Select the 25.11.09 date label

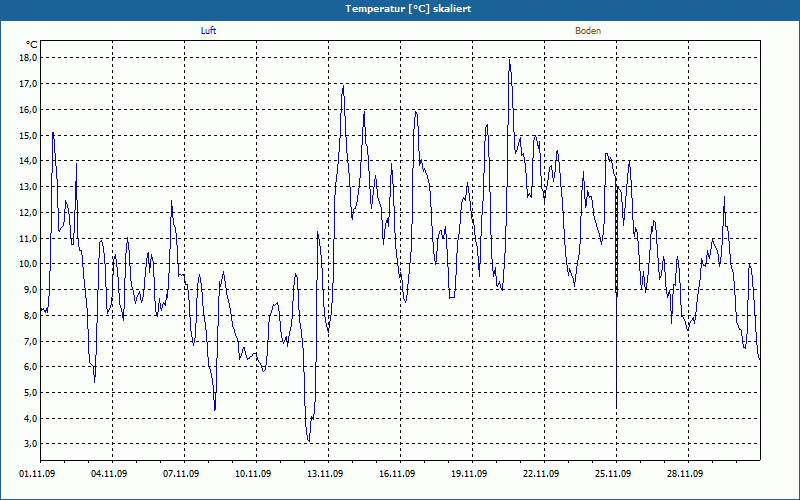tap(612, 474)
